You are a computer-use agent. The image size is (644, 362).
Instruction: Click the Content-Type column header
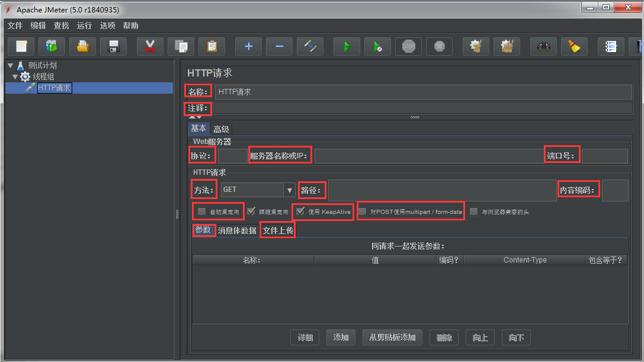click(525, 260)
